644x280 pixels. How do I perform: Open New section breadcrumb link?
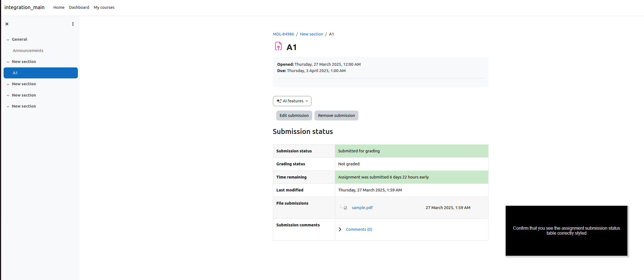click(x=311, y=34)
